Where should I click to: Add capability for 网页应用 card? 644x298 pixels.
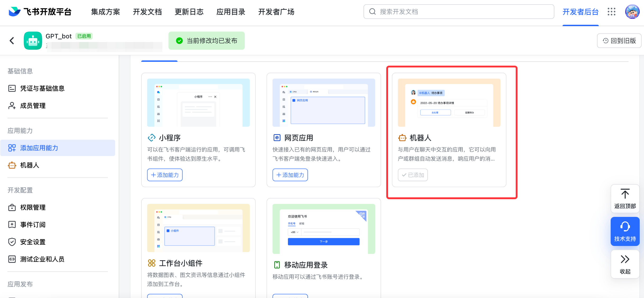point(290,175)
